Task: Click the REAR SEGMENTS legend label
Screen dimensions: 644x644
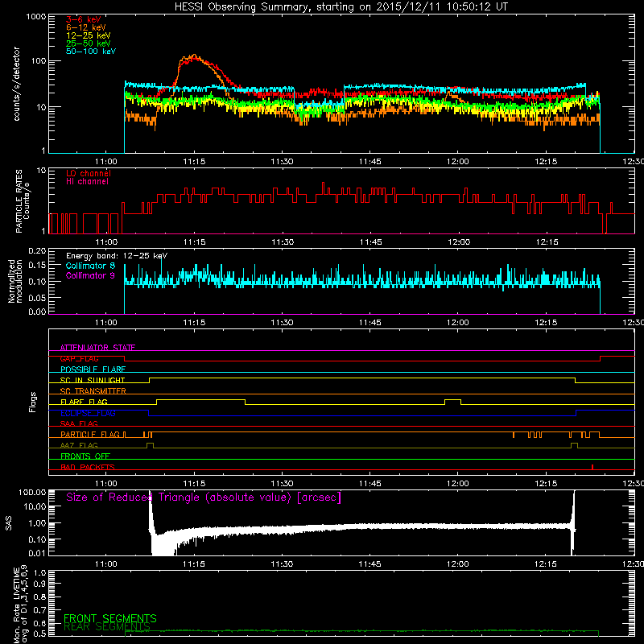Action: click(107, 627)
